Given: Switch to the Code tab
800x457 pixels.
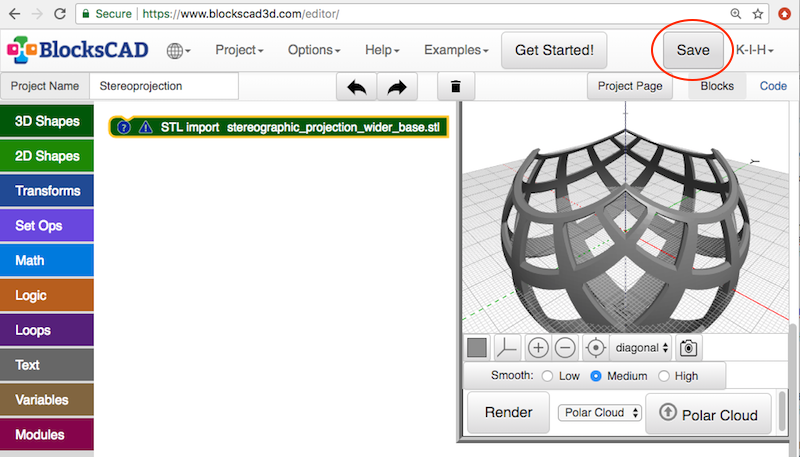Looking at the screenshot, I should [x=773, y=86].
